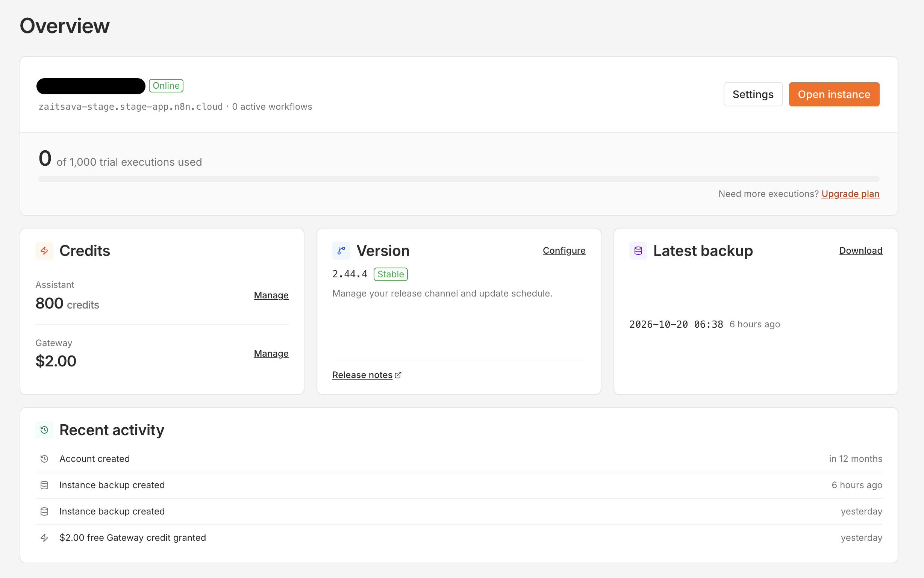Click the Account created history icon
Viewport: 924px width, 578px height.
(44, 459)
